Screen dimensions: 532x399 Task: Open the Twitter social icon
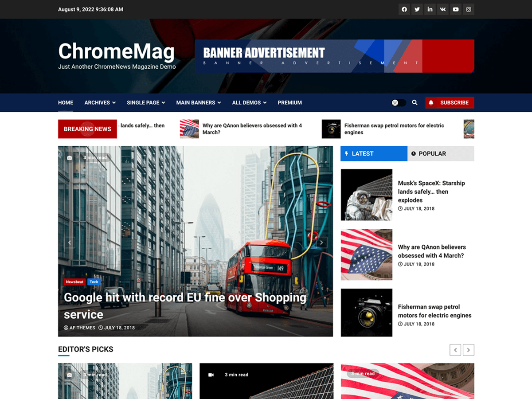(417, 9)
